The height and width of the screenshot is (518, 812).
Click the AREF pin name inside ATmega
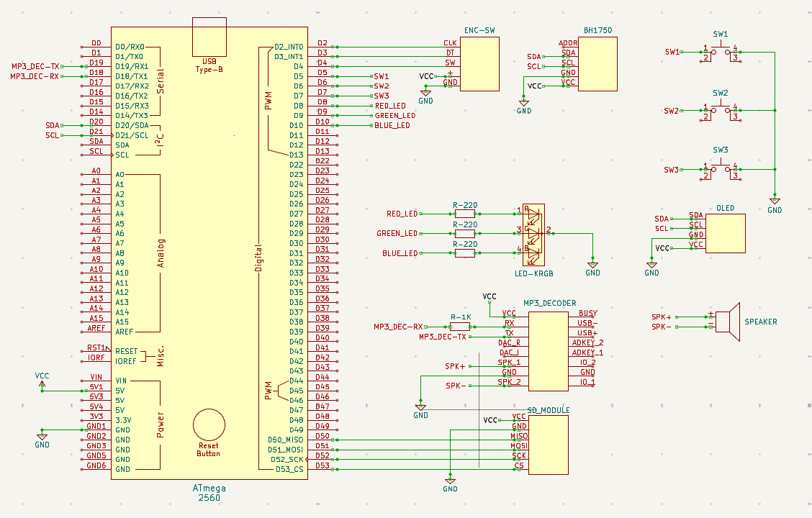tap(125, 332)
